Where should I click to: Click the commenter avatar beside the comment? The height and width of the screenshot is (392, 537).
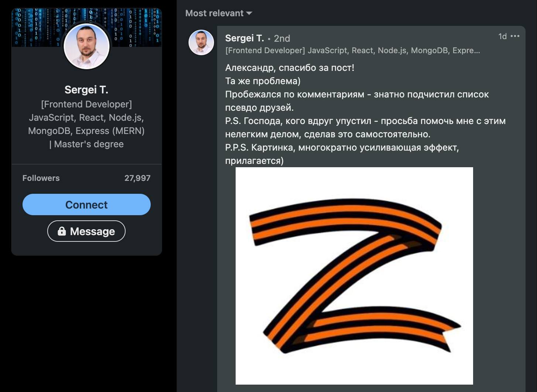(x=201, y=43)
